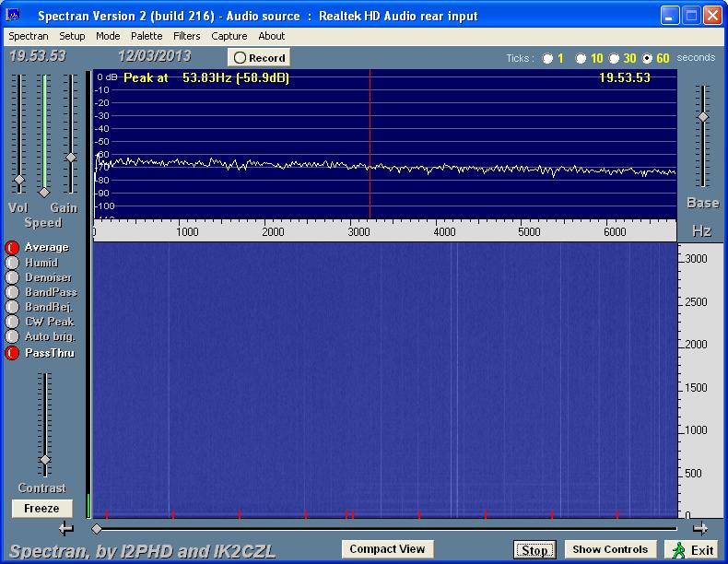
Task: Click the Speed slider handle
Action: 44,192
